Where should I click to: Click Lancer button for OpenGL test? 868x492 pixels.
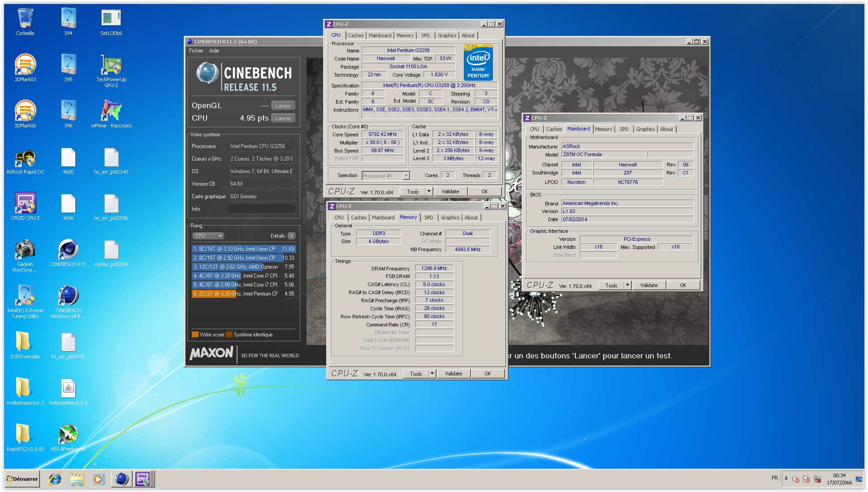(x=283, y=106)
